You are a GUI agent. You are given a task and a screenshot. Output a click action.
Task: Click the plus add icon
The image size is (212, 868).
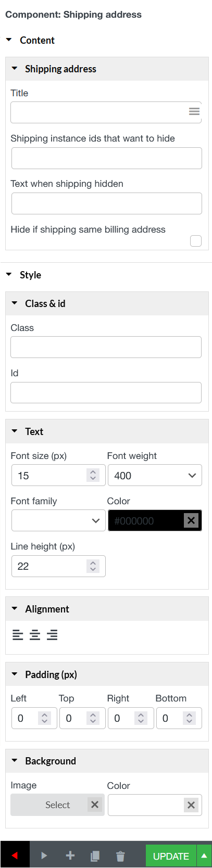click(x=70, y=856)
